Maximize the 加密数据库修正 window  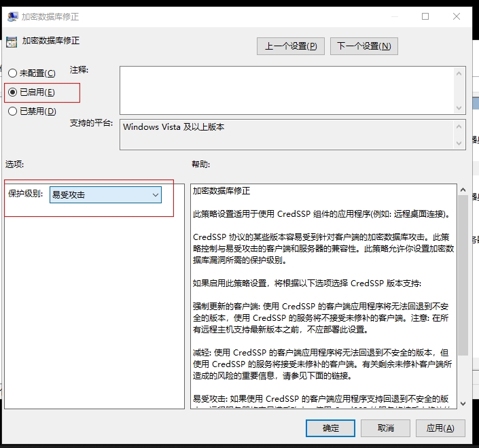(425, 16)
